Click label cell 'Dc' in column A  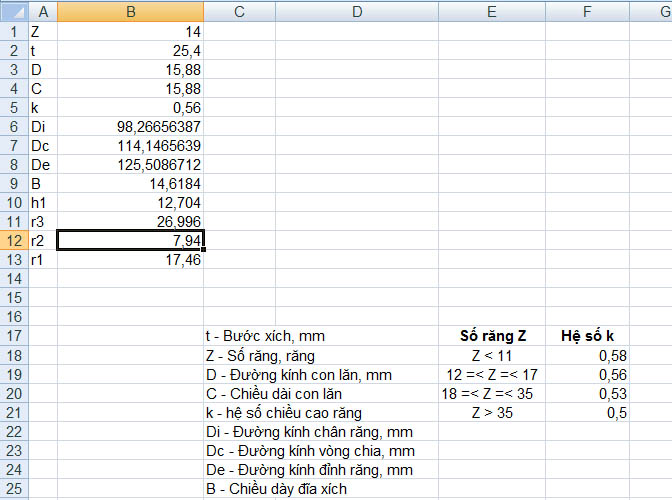[x=43, y=146]
